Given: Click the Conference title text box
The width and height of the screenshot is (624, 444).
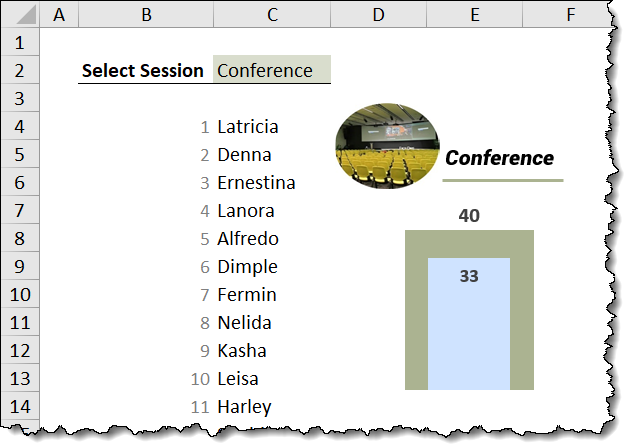Looking at the screenshot, I should coord(499,158).
